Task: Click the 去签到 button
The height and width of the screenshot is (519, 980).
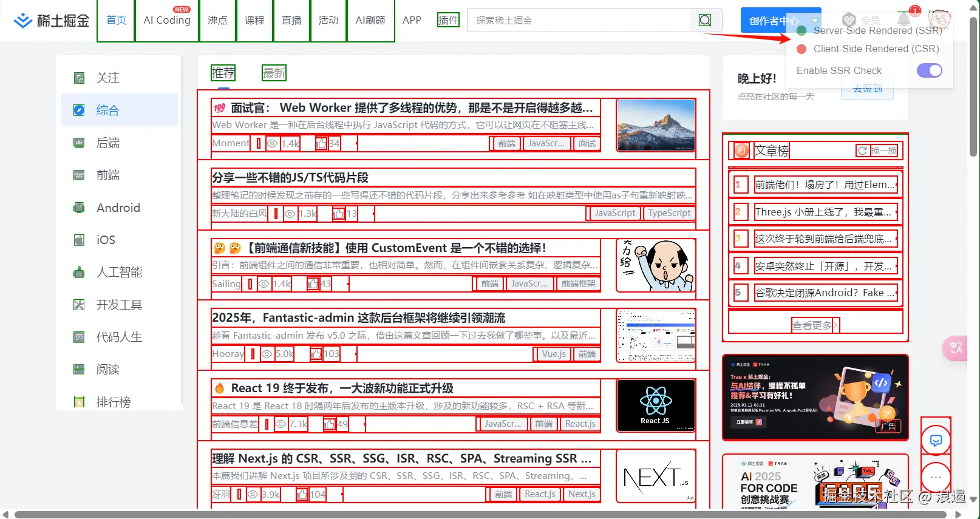Action: [867, 89]
